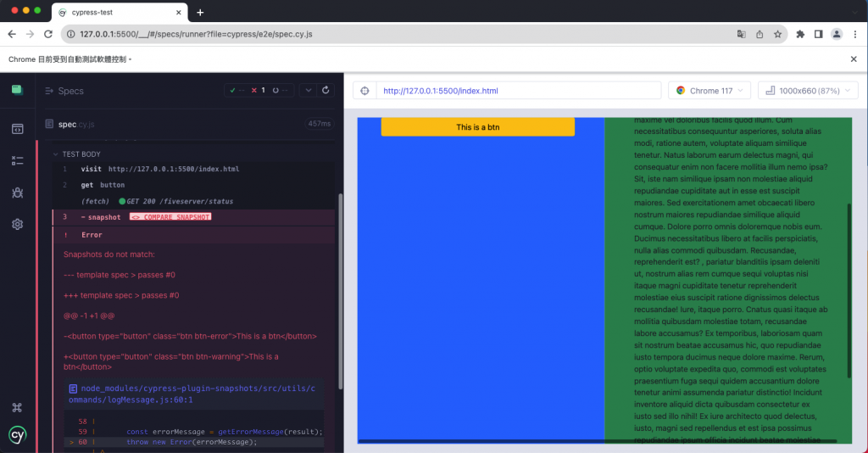Click the passed tests count indicator
The height and width of the screenshot is (453, 868).
coord(237,90)
